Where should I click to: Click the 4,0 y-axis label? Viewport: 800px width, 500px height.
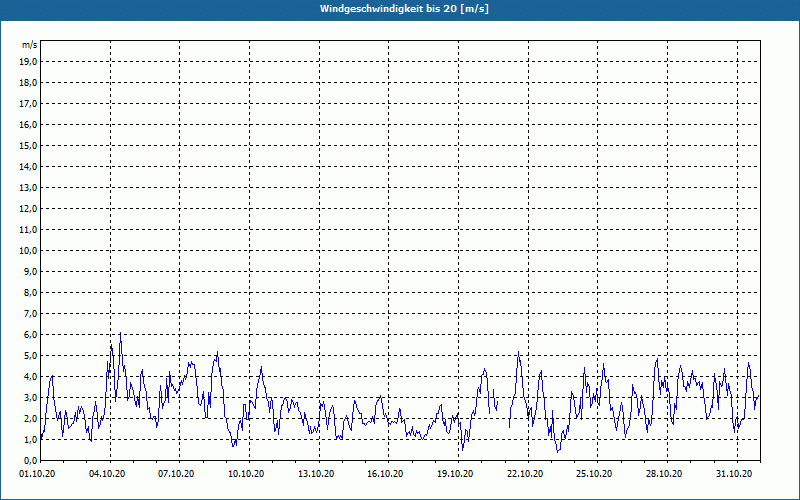(30, 376)
